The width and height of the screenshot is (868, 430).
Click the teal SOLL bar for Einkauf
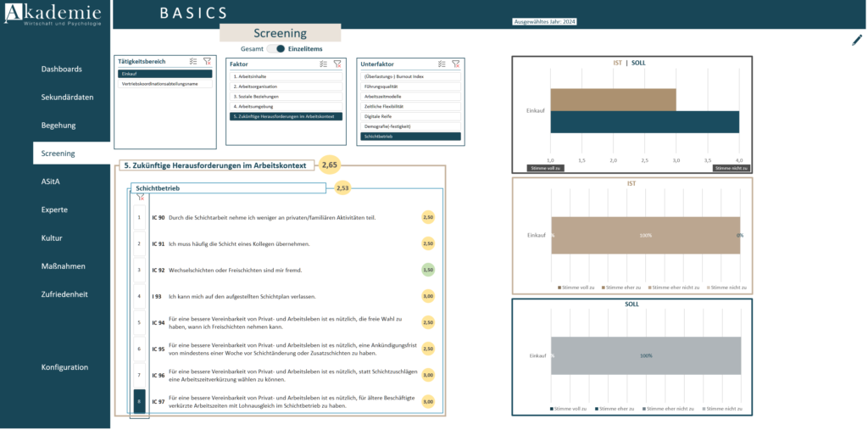coord(644,122)
